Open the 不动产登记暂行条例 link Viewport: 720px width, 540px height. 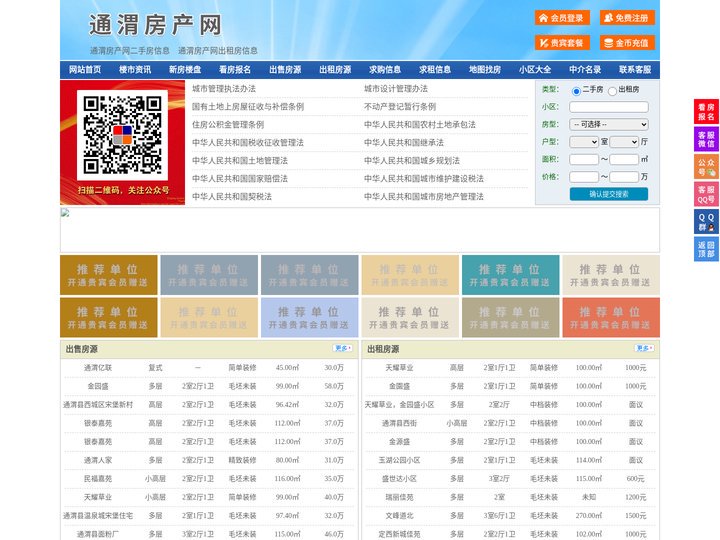coord(400,107)
